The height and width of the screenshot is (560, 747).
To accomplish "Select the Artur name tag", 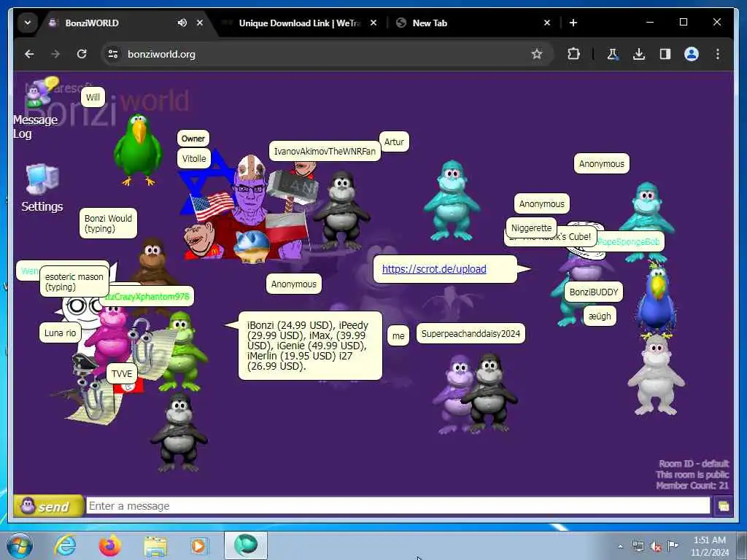I will pyautogui.click(x=394, y=142).
